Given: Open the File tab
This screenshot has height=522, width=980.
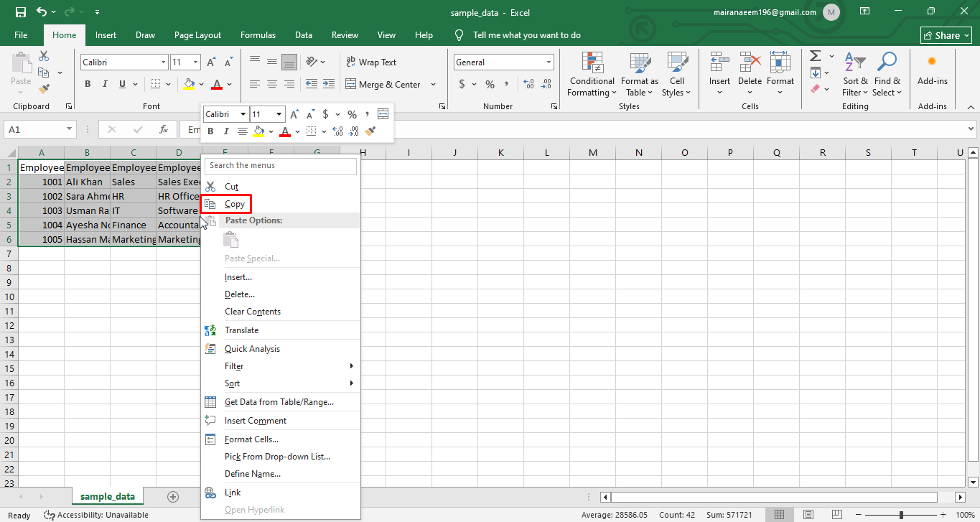Looking at the screenshot, I should pos(21,35).
